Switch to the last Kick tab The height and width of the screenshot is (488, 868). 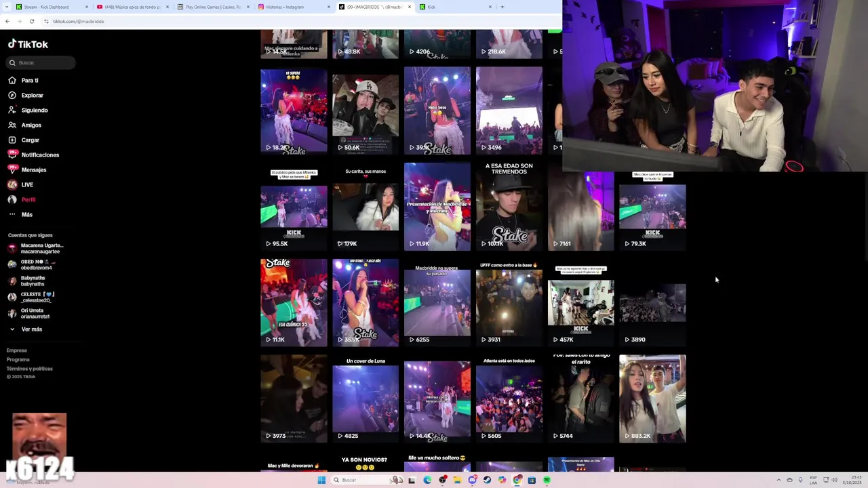455,7
